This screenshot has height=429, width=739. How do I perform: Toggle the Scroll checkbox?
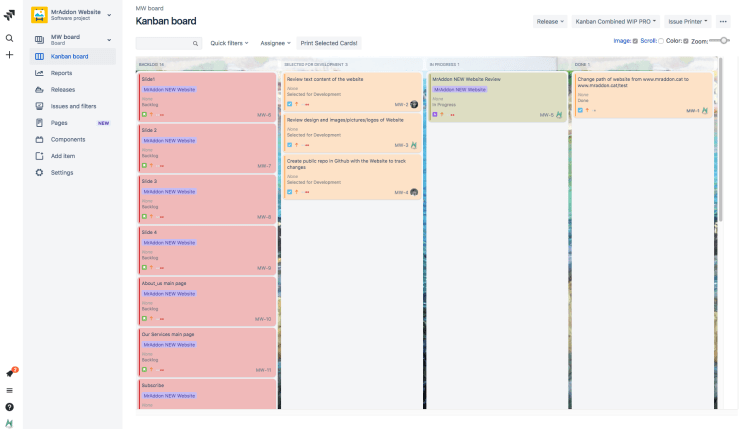[x=661, y=41]
